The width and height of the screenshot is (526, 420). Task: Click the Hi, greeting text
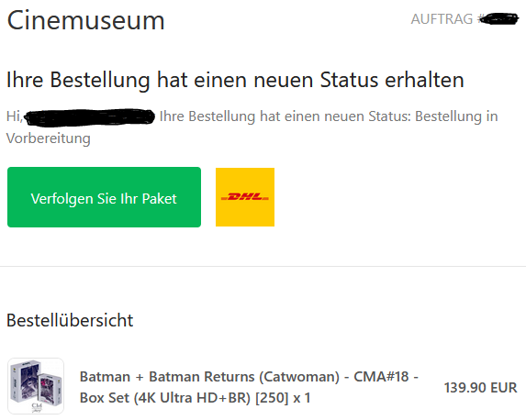15,116
